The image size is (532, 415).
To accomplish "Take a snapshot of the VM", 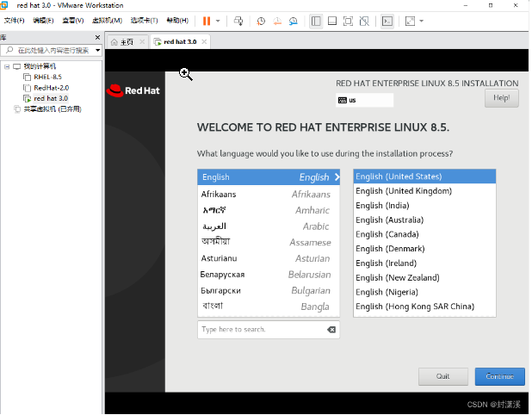I will pyautogui.click(x=261, y=21).
